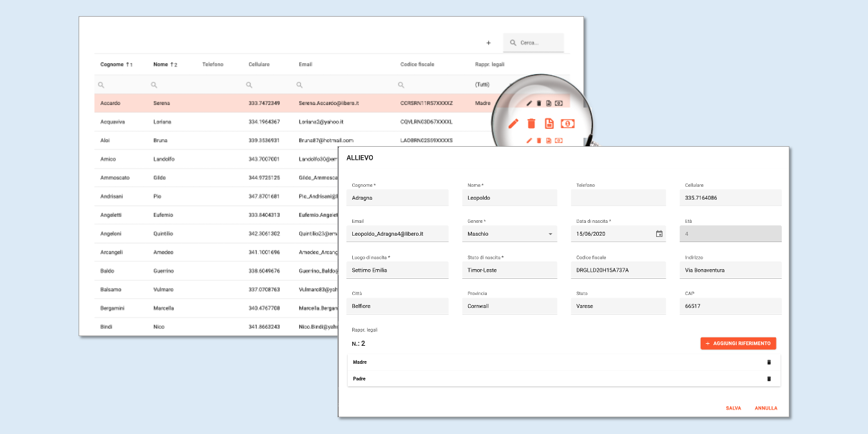868x434 pixels.
Task: Delete the Accardo Serena row with trash icon
Action: point(539,103)
